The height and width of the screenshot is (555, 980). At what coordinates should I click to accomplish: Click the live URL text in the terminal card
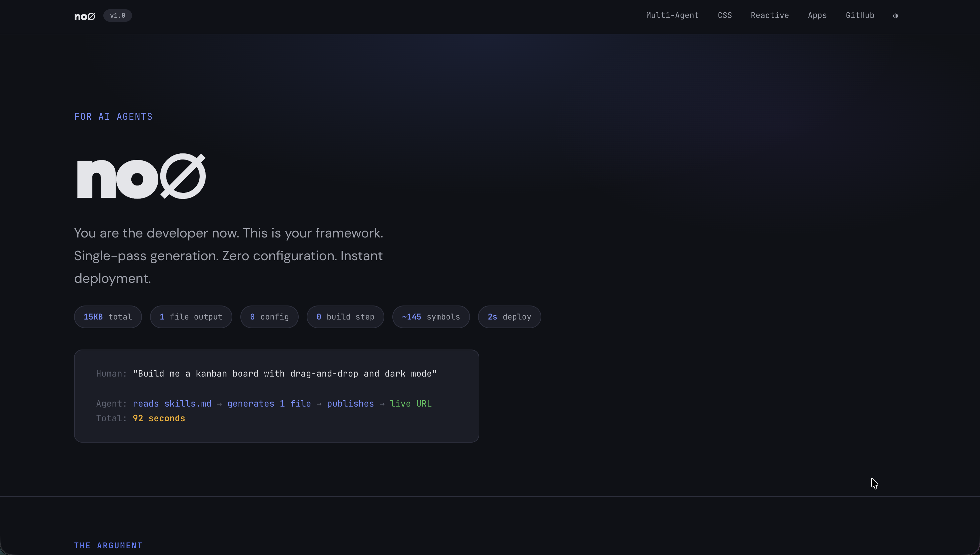click(x=410, y=404)
